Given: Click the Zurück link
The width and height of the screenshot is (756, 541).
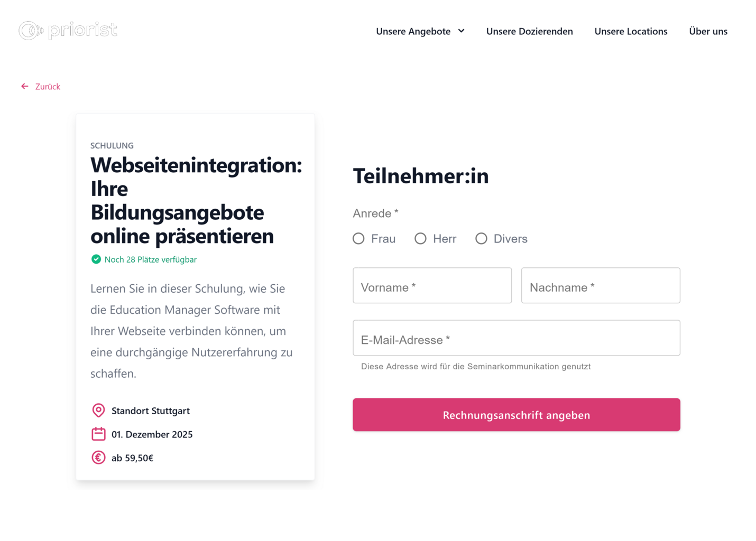Looking at the screenshot, I should [x=48, y=87].
